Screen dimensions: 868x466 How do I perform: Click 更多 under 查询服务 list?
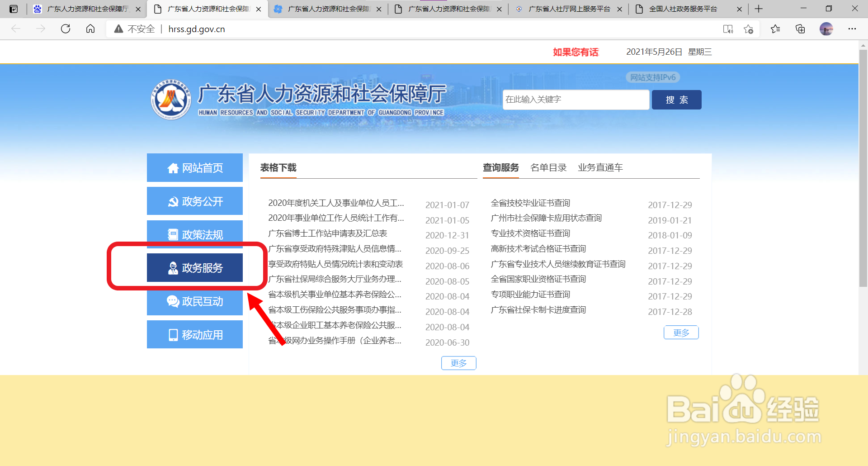coord(681,333)
